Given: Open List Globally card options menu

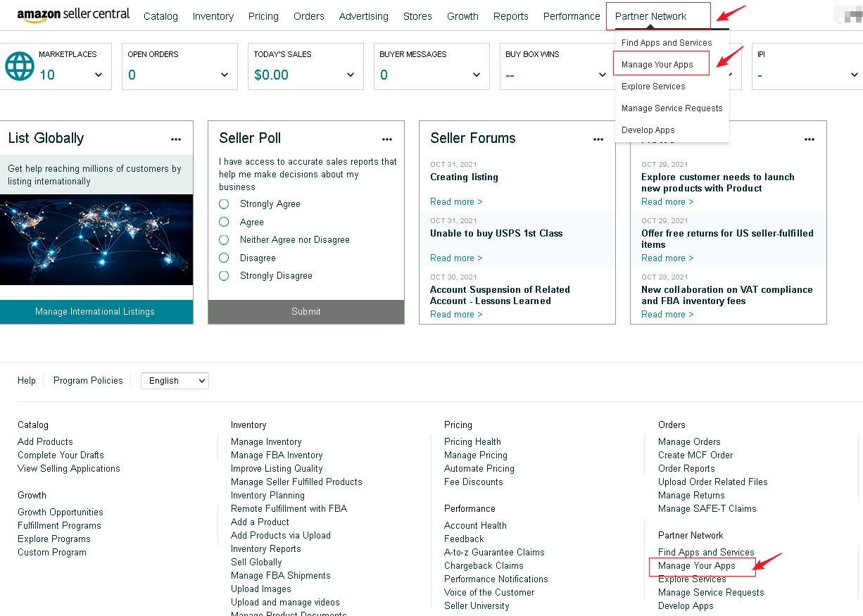Looking at the screenshot, I should pyautogui.click(x=176, y=139).
